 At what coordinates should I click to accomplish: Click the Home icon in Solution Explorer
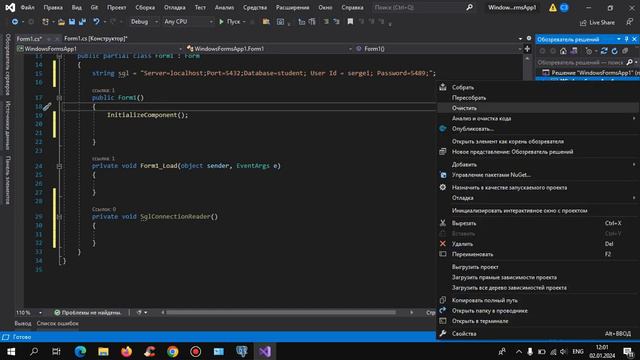click(563, 51)
